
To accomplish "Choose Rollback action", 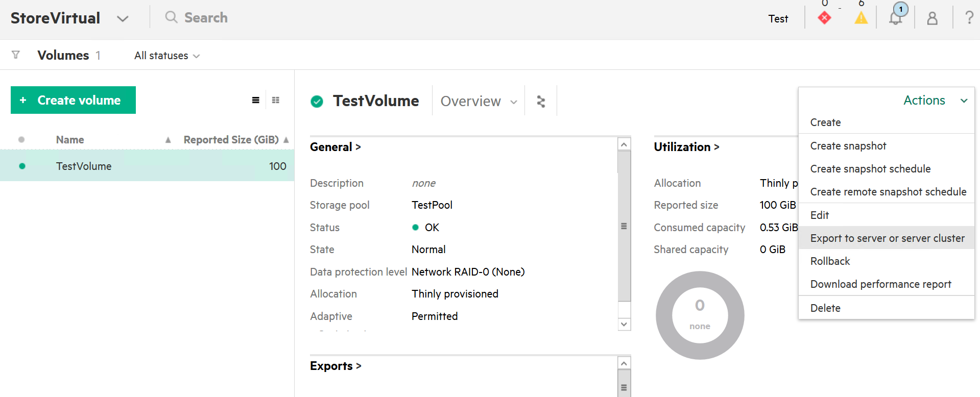I will (x=886, y=261).
